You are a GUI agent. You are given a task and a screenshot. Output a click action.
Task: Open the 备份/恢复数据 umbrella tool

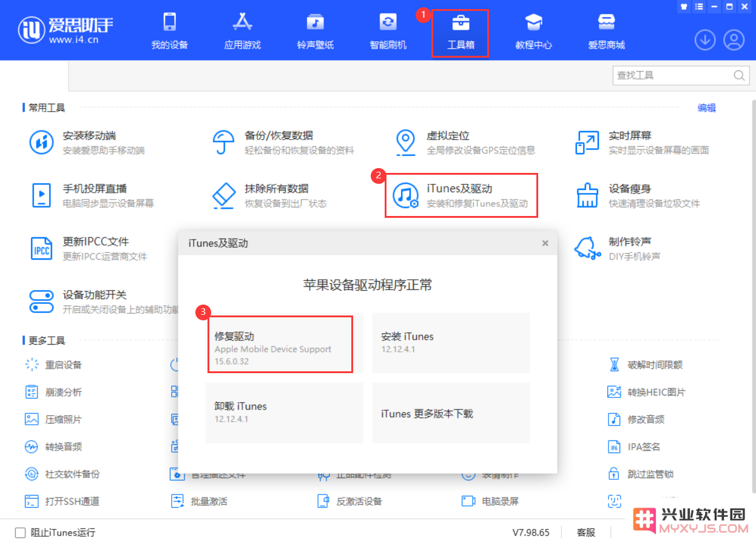coord(283,143)
